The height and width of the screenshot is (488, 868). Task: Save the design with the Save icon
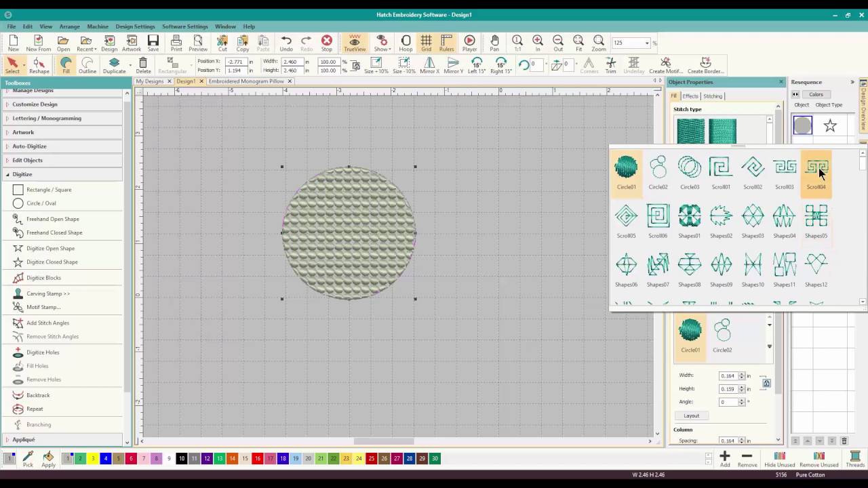[153, 43]
